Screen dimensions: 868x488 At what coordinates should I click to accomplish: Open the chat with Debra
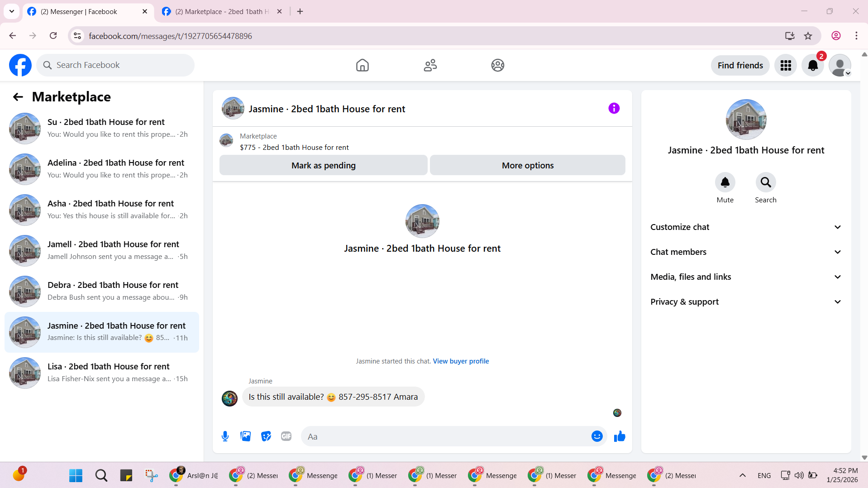(x=102, y=292)
